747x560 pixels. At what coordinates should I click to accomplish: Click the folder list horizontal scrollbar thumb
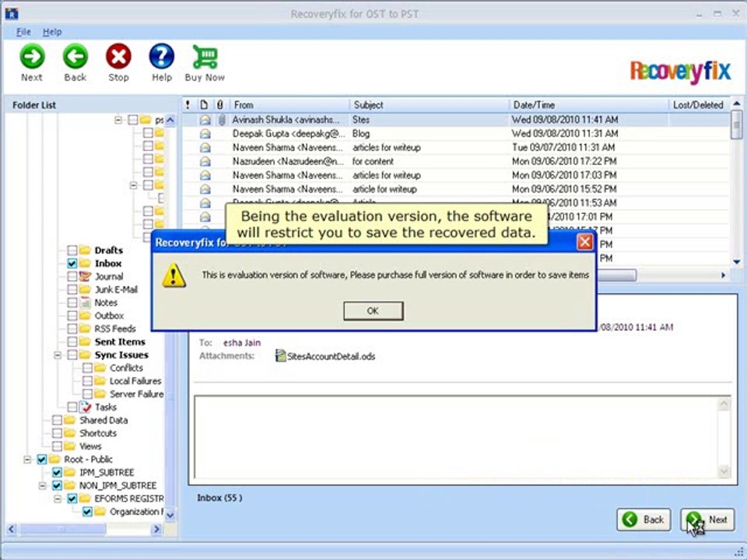pos(62,529)
